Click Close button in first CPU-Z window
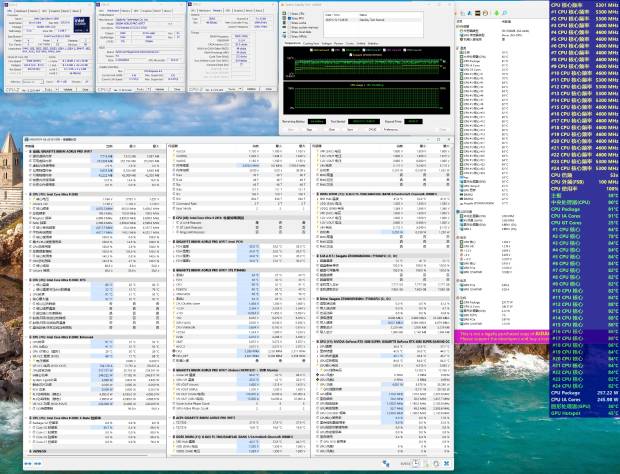 (x=85, y=89)
